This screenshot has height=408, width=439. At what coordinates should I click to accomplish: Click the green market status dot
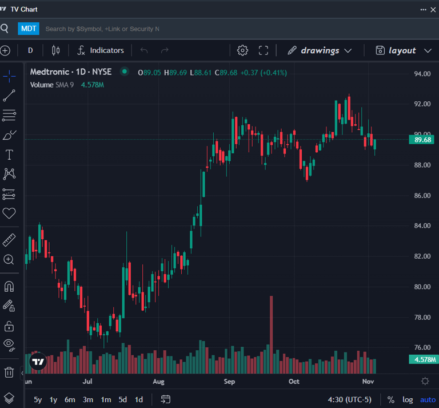[x=125, y=71]
